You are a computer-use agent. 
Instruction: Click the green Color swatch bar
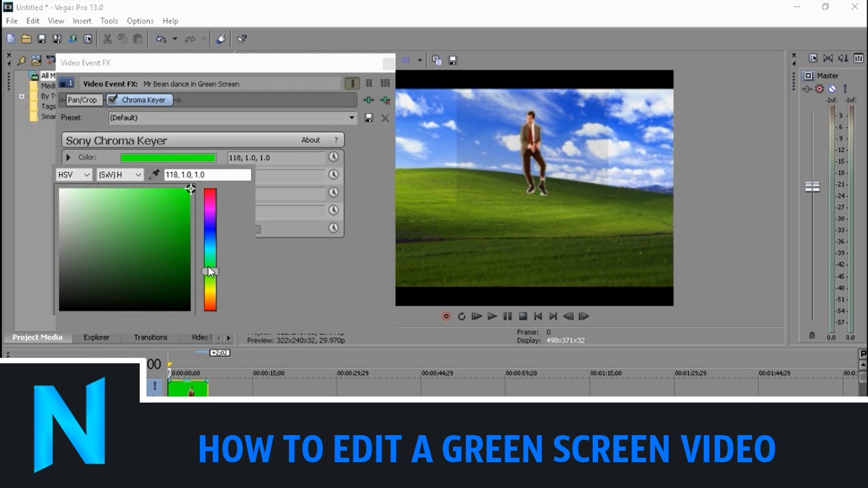click(x=168, y=158)
